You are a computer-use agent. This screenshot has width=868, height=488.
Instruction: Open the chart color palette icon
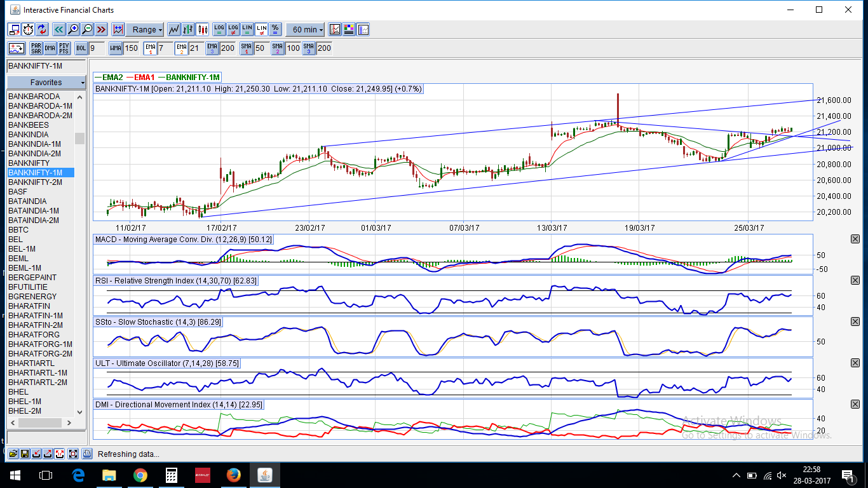click(x=349, y=29)
